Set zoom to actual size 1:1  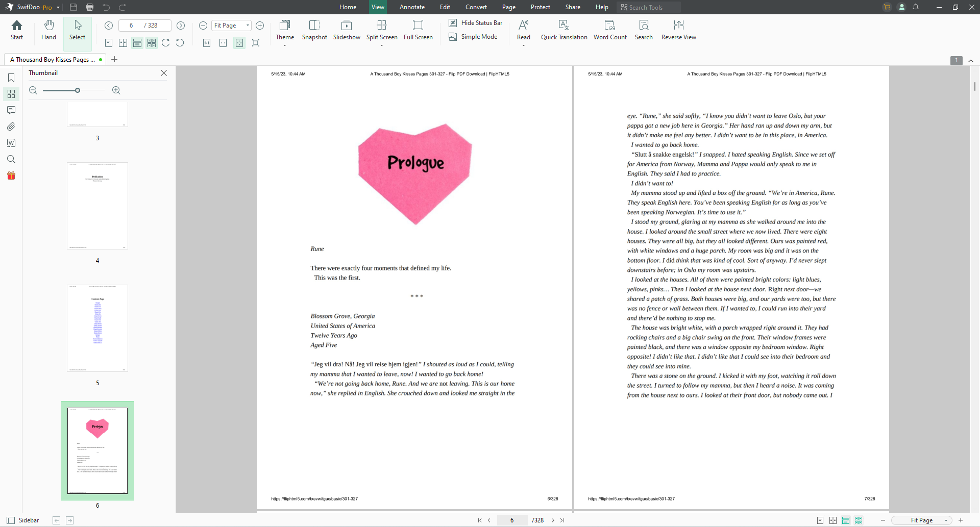[x=207, y=43]
